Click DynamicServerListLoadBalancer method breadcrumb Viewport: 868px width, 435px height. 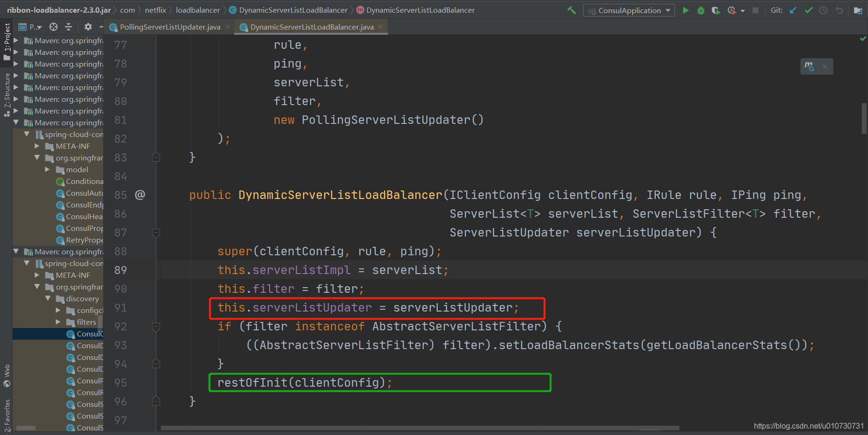click(x=416, y=10)
